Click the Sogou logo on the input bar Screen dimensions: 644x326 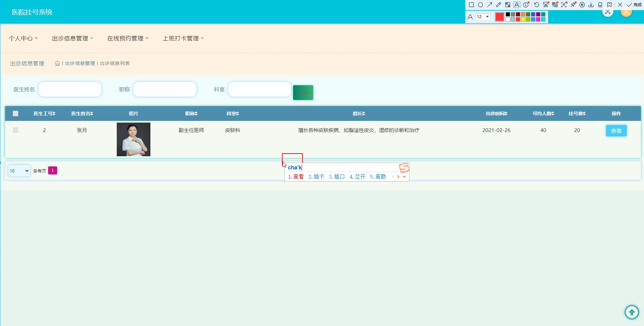[x=404, y=168]
